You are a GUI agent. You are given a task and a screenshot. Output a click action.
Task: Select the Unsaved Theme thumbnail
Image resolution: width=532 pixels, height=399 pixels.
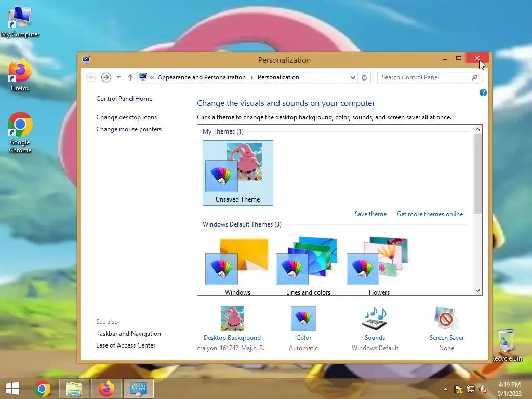(238, 172)
